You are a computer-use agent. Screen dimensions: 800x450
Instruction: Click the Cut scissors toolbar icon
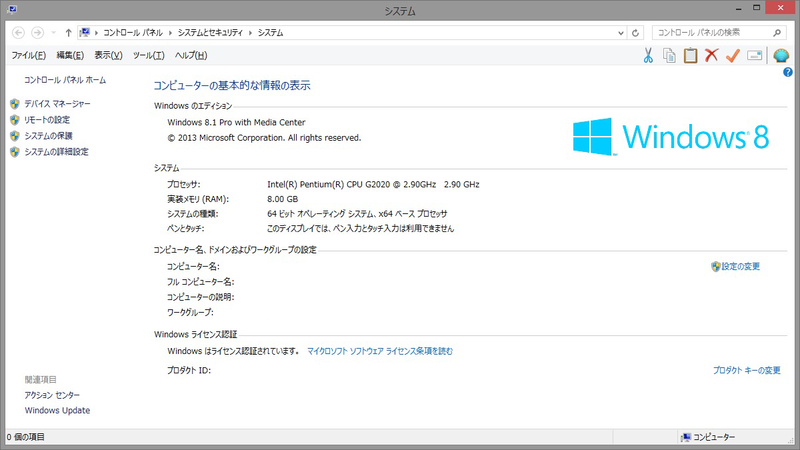(648, 55)
